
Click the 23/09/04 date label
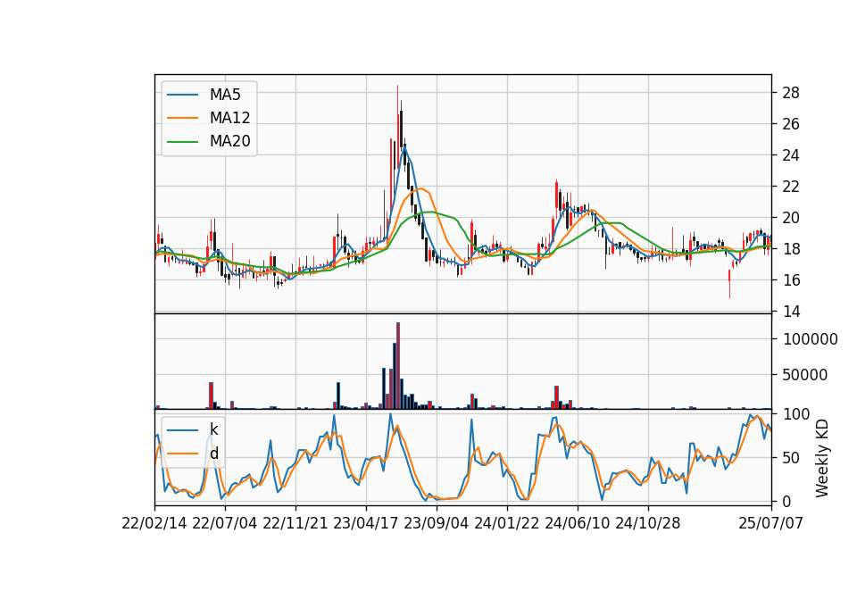tap(437, 523)
